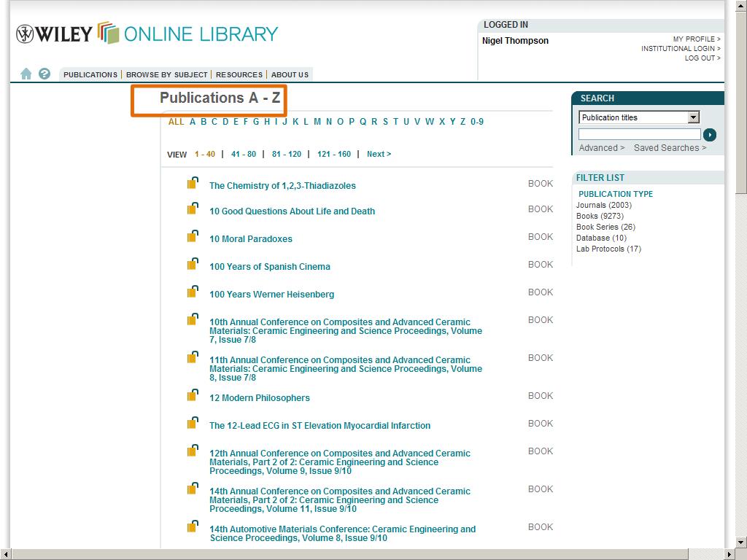The image size is (747, 560).
Task: Click the lock icon beside 11th Annual Conference on Composites
Action: coord(193,357)
